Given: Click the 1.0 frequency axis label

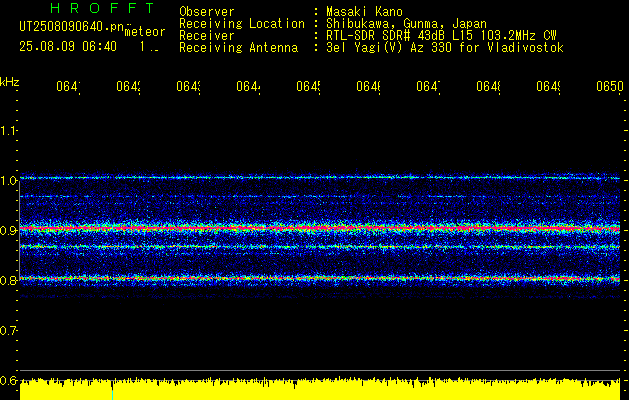Looking at the screenshot, I should (9, 181).
